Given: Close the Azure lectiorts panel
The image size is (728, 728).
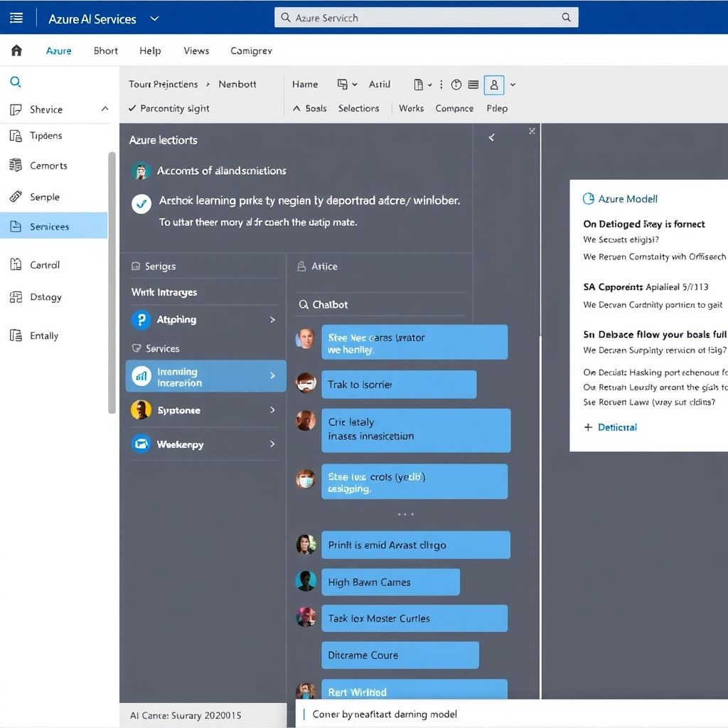Looking at the screenshot, I should [x=532, y=131].
